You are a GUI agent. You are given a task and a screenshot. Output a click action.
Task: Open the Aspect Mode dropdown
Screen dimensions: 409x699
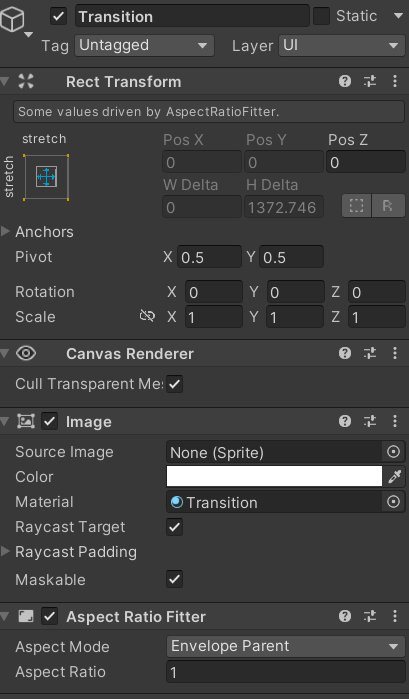pos(285,646)
